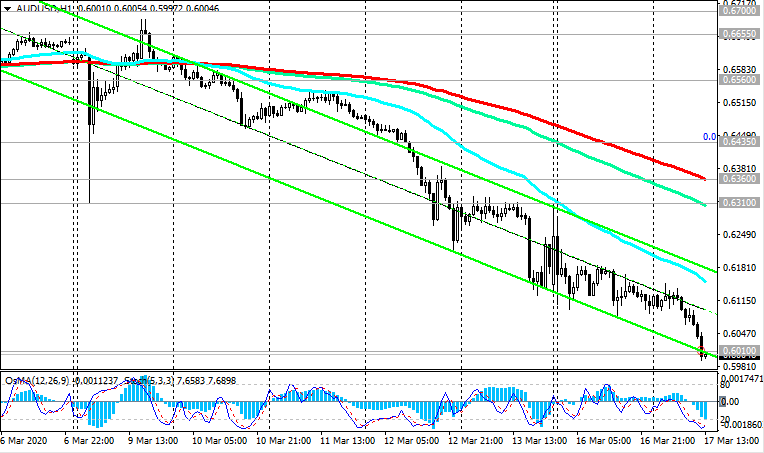This screenshot has height=453, width=764.
Task: Click the 0.61150 price axis value
Action: (x=740, y=301)
